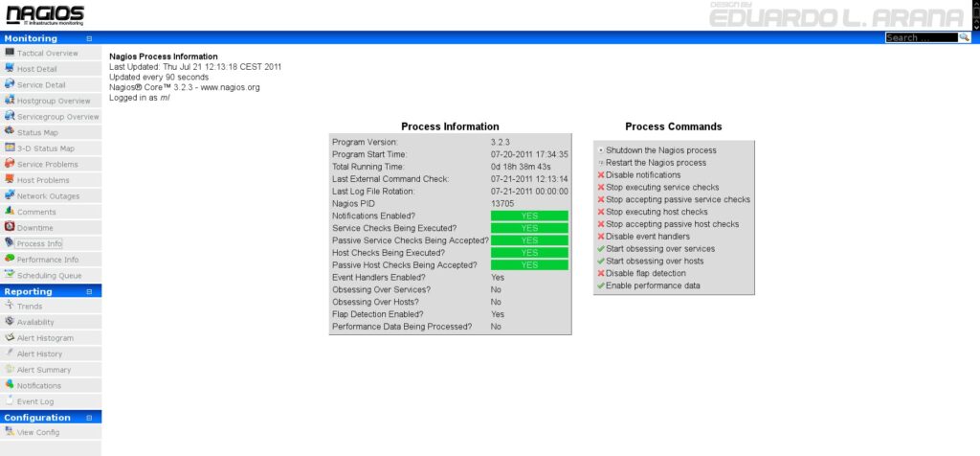Click the View Config icon
The width and height of the screenshot is (980, 456).
coord(10,431)
